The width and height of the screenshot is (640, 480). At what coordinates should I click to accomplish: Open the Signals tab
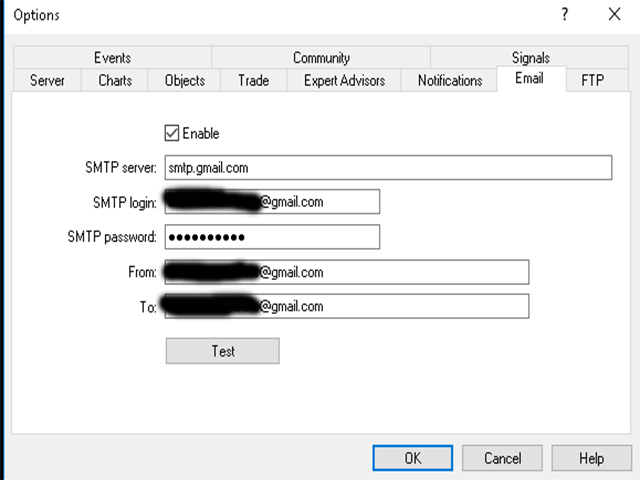click(x=530, y=58)
